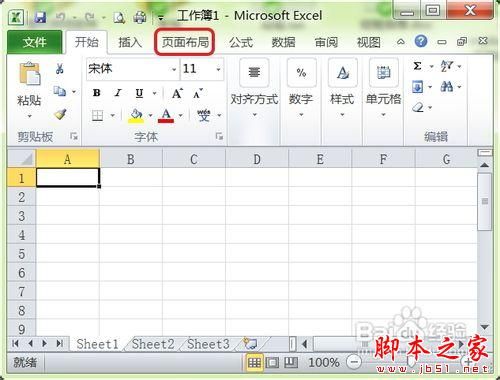Expand the 宋体 font name dropdown arrow
Viewport: 500px width, 380px height.
(x=174, y=69)
